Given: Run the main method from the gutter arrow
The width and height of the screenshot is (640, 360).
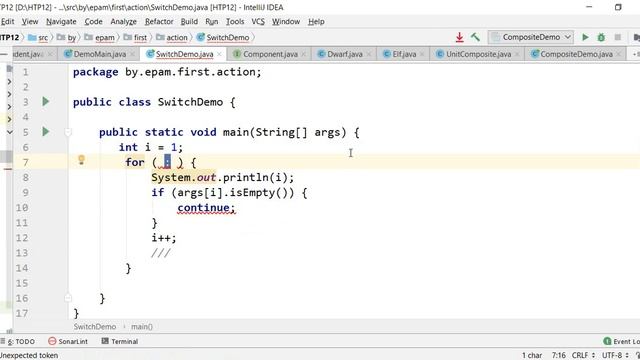Looking at the screenshot, I should (x=46, y=131).
